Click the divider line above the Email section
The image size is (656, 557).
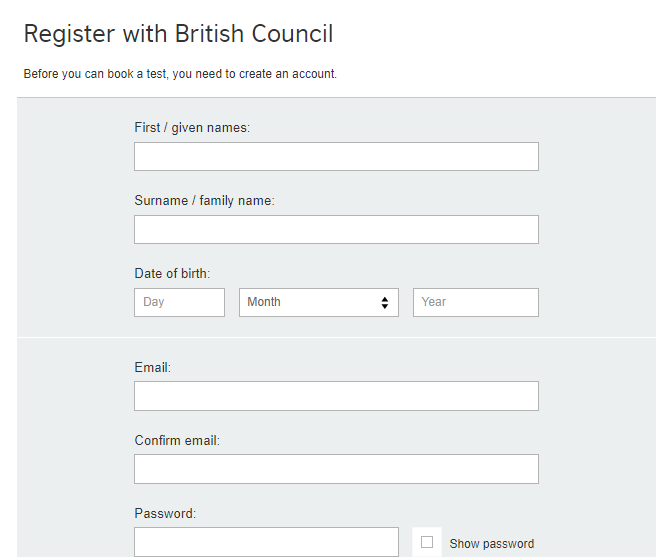point(336,337)
